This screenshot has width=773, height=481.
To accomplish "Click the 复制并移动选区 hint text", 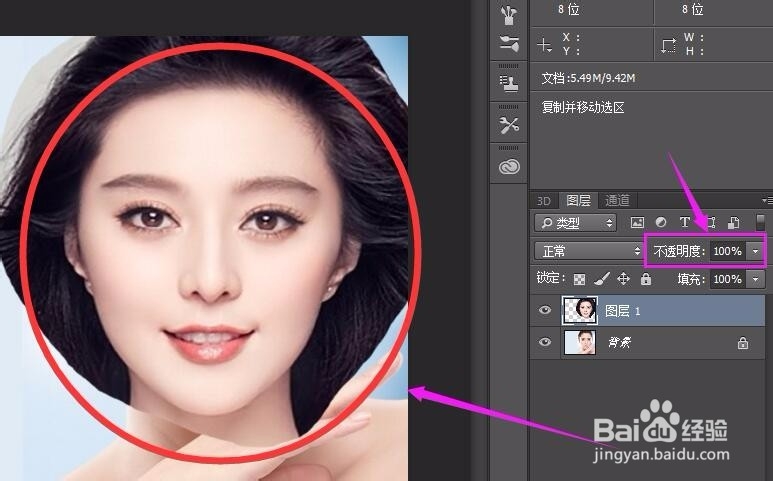I will coord(583,107).
